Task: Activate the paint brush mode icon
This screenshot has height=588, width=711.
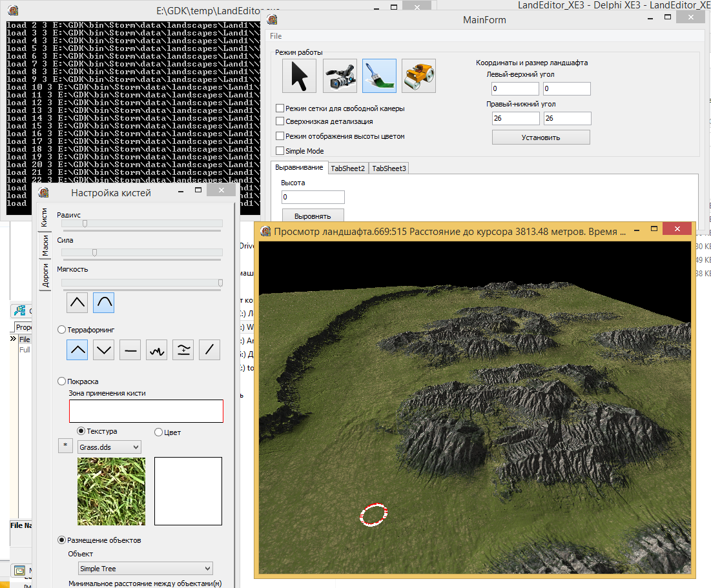Action: [379, 76]
